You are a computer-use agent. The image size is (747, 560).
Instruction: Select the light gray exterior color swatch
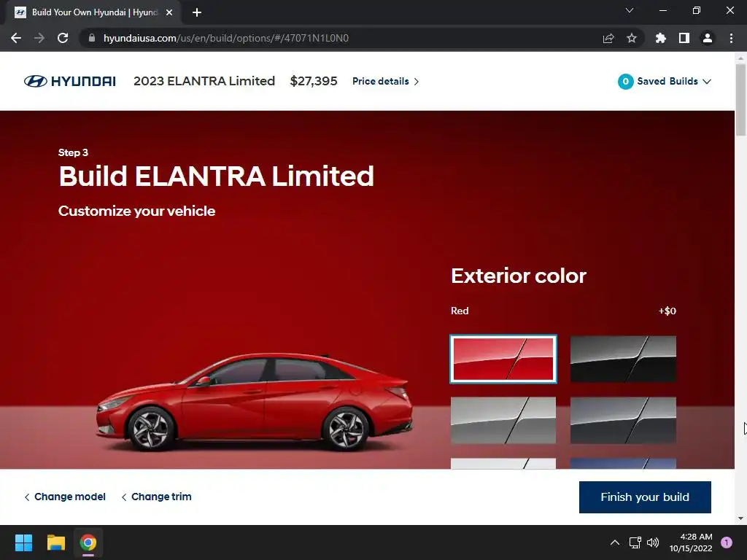click(x=503, y=420)
